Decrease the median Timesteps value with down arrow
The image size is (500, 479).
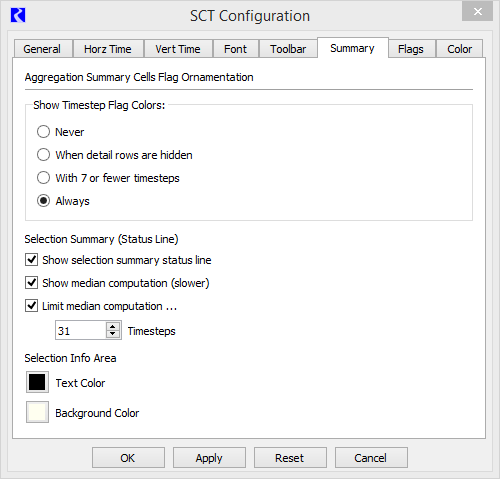click(x=113, y=334)
